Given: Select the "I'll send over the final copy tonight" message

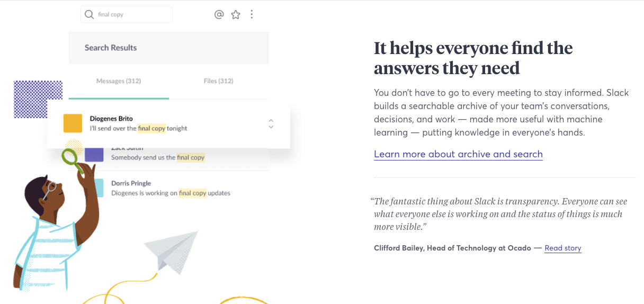Looking at the screenshot, I should (139, 128).
